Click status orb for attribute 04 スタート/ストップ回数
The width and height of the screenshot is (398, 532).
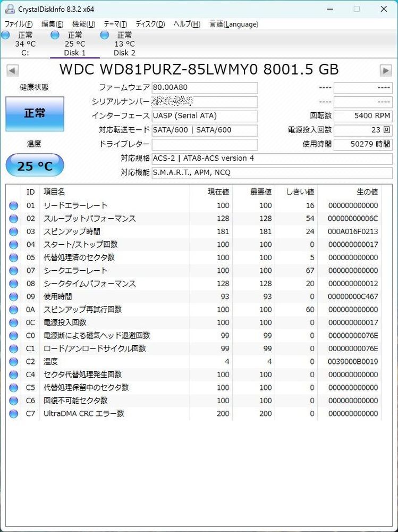tap(14, 245)
